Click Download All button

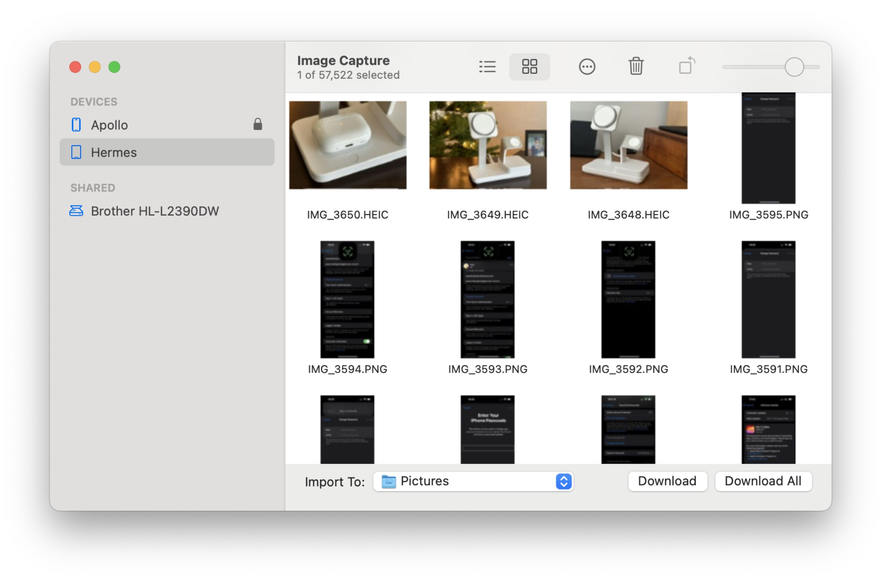click(x=763, y=481)
